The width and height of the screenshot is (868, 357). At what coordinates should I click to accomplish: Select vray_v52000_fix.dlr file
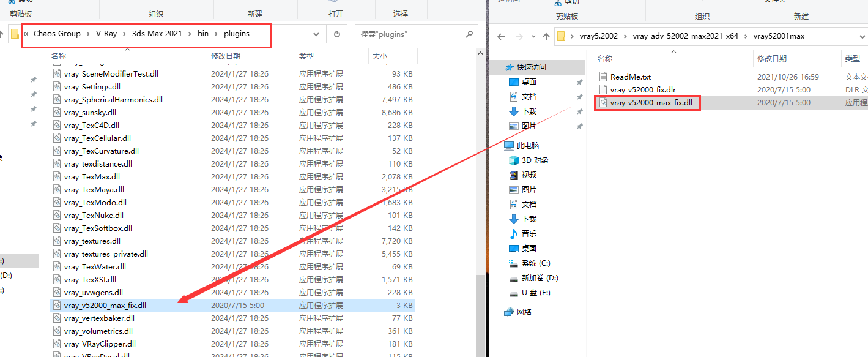[x=643, y=90]
